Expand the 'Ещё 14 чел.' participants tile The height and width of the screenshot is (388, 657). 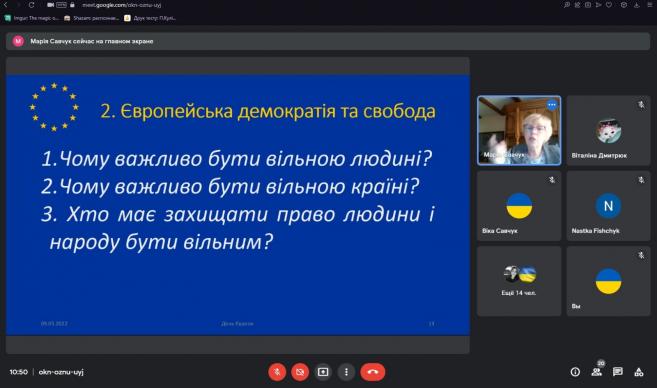[x=519, y=281]
